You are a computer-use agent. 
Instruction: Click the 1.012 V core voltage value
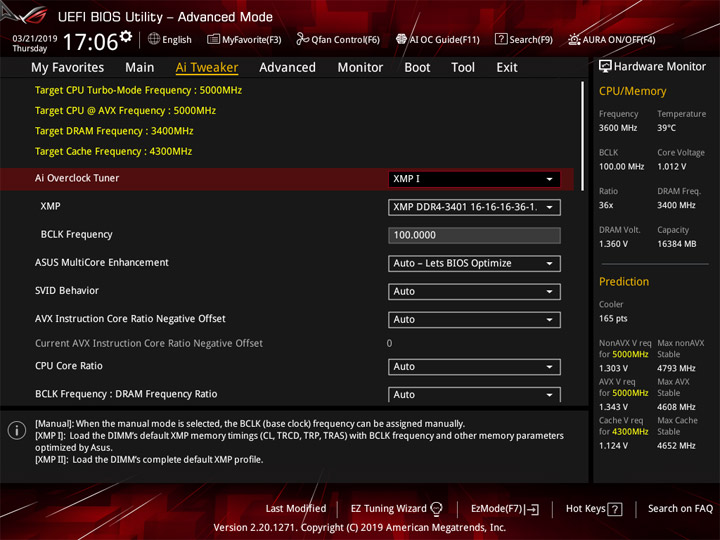point(671,167)
